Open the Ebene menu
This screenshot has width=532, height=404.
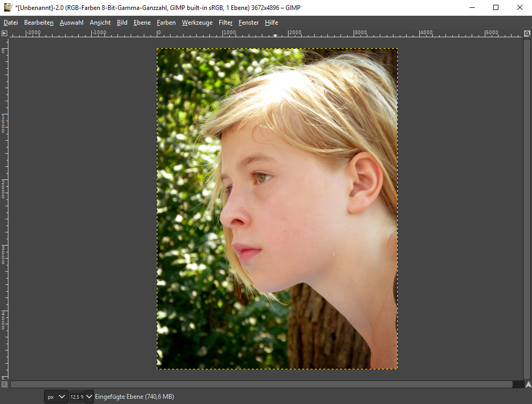[142, 23]
